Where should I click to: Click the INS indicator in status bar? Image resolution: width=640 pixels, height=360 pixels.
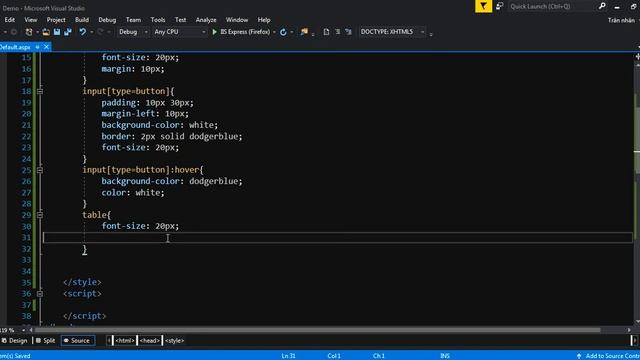444,356
